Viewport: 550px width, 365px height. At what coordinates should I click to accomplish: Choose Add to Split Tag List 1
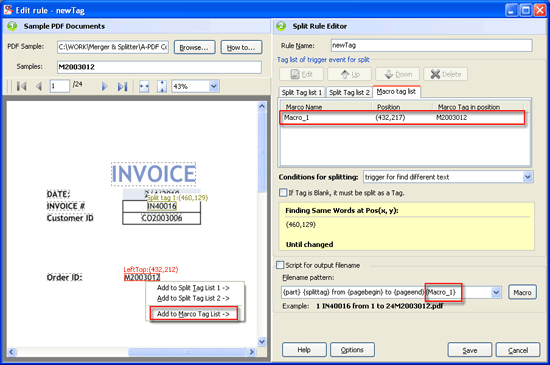193,288
